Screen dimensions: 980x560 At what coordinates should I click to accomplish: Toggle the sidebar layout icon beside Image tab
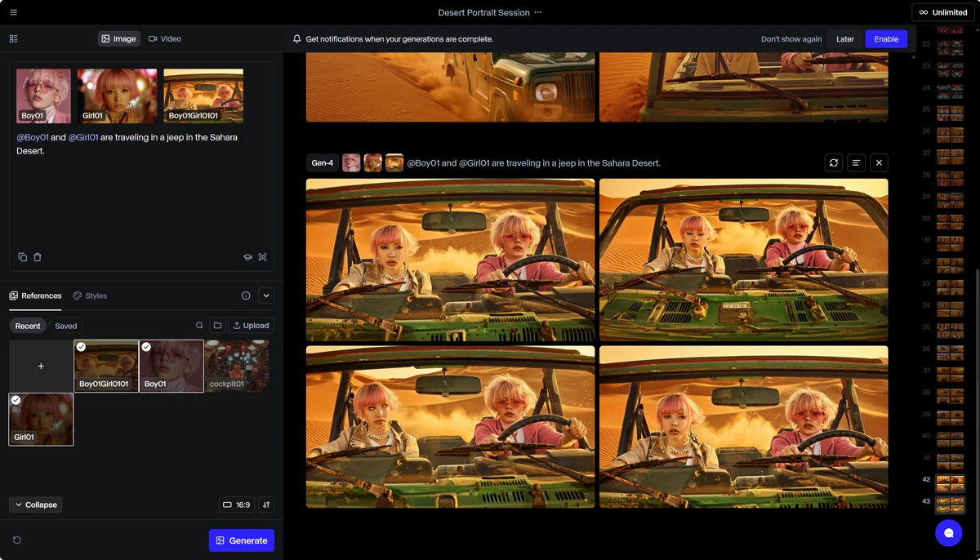point(13,38)
